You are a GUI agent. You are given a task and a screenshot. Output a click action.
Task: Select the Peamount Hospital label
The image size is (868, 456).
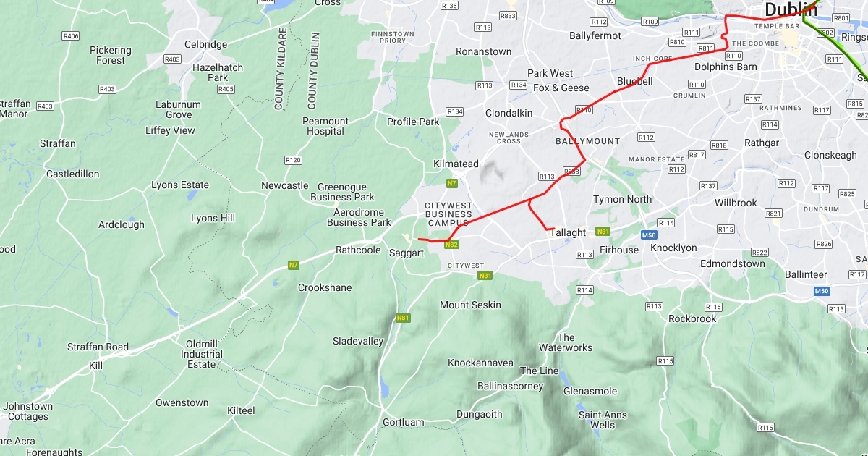325,127
